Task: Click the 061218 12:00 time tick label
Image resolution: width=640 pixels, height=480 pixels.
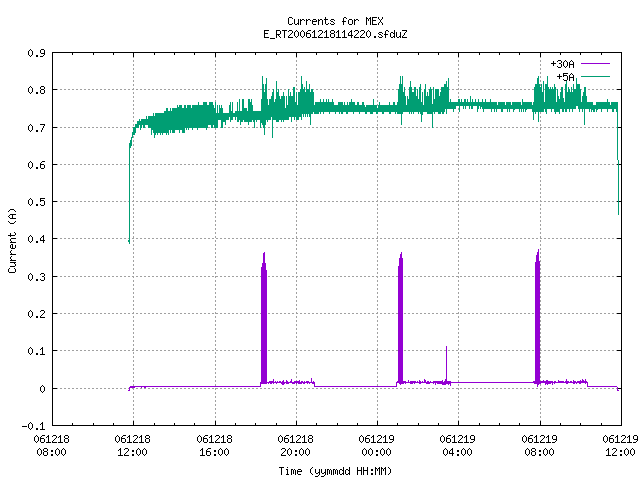Action: point(133,446)
